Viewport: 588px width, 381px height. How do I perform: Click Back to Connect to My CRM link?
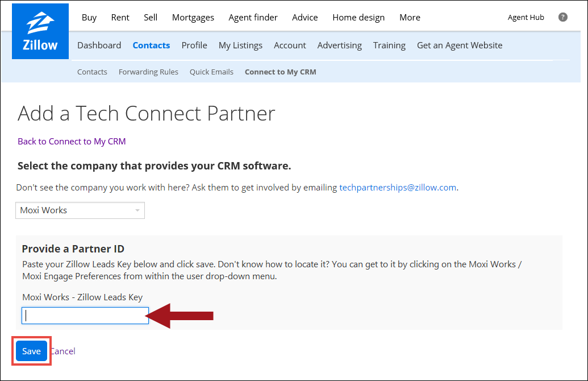72,141
